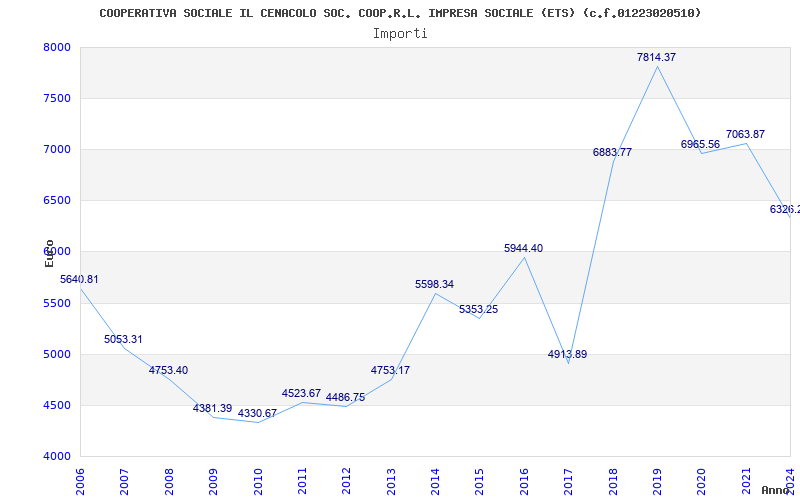
Task: Click the 2006 year label on x-axis
Action: tap(81, 479)
